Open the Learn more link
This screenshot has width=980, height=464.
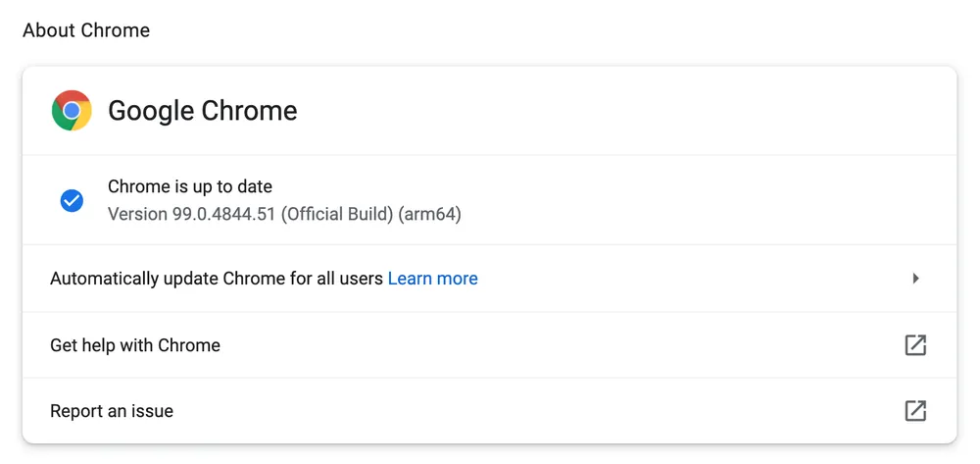[x=433, y=279]
